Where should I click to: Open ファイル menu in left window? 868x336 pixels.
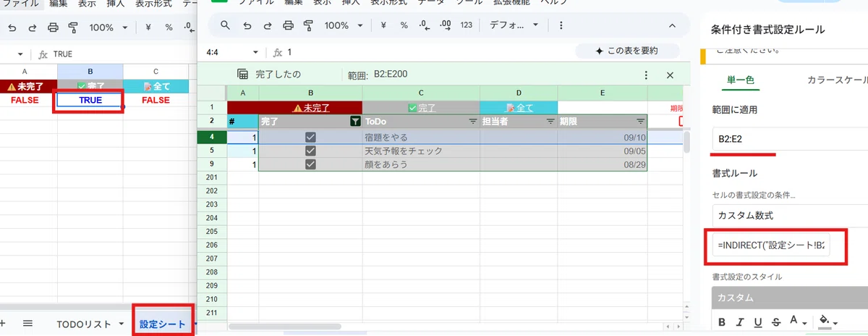[20, 3]
